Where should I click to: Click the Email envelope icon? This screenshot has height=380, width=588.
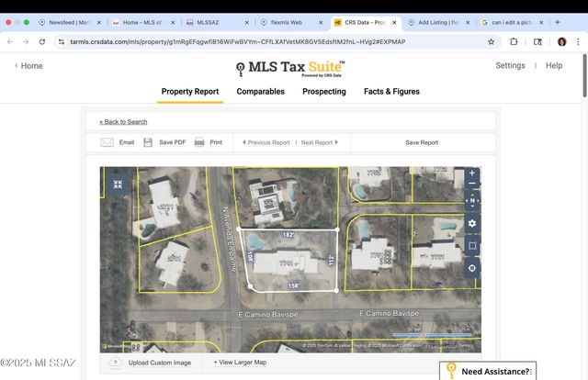(x=107, y=142)
